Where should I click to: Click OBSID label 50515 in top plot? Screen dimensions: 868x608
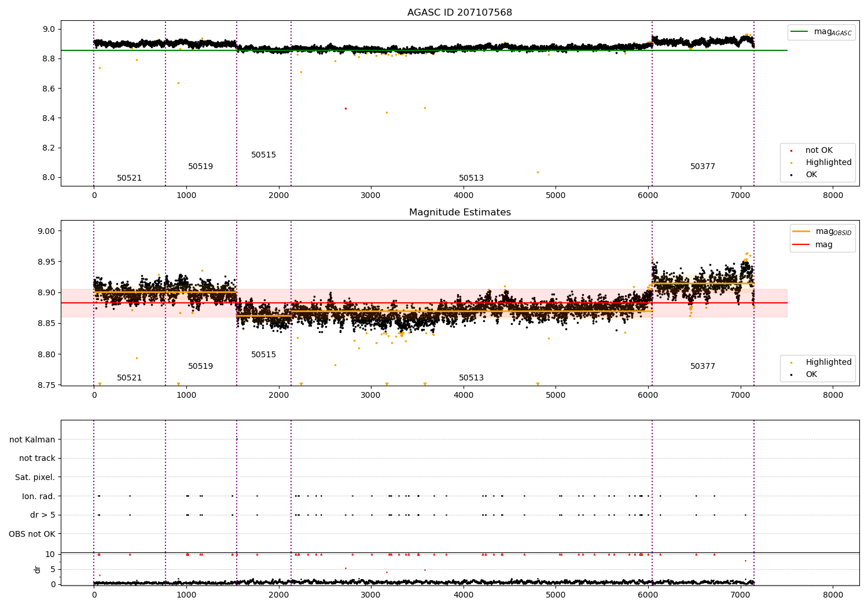[263, 155]
